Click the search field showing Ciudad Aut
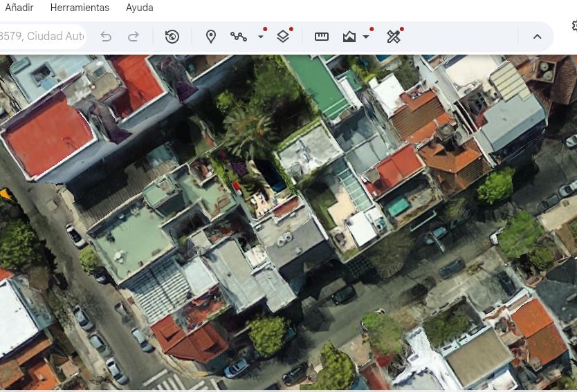This screenshot has width=577, height=392. coord(42,37)
